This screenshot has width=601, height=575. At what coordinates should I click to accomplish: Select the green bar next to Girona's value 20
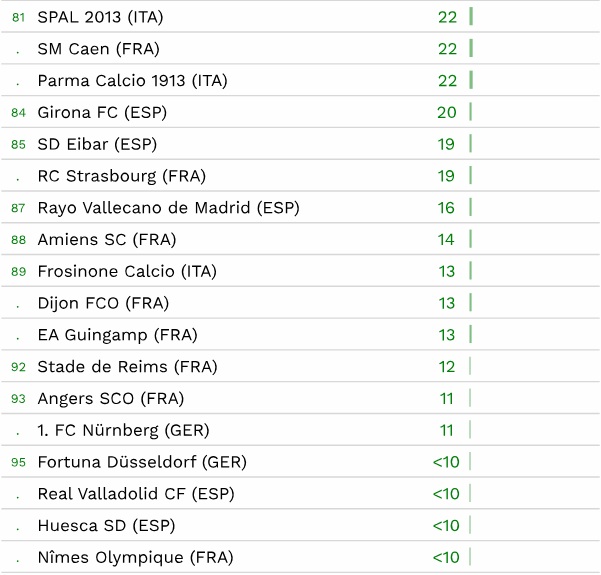471,112
